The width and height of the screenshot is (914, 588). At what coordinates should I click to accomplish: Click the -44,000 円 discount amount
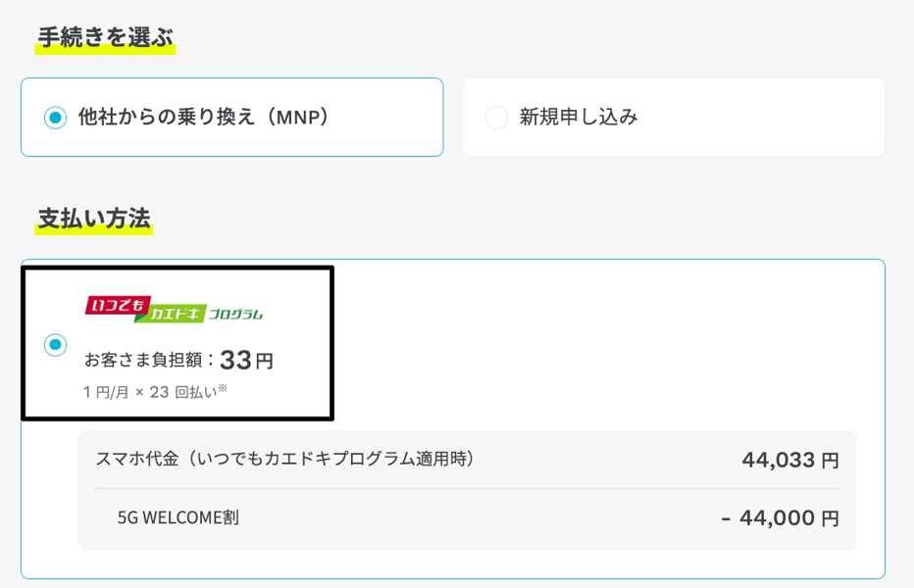[x=780, y=517]
